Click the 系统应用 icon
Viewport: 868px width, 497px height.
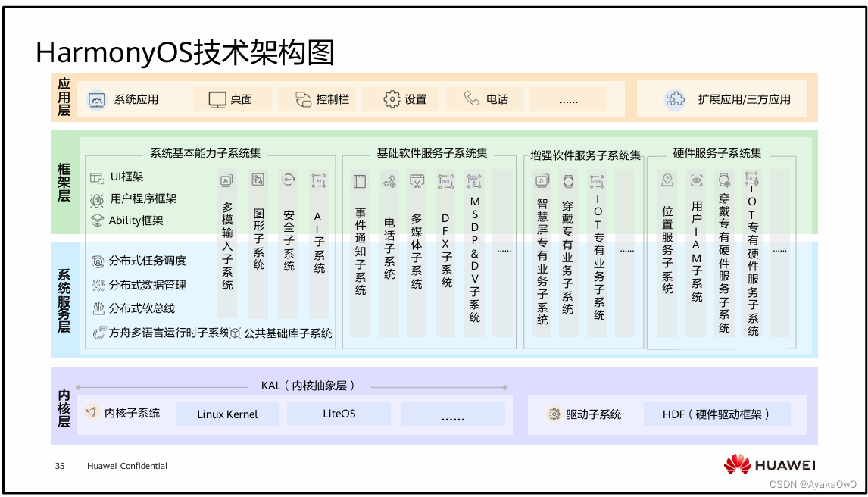96,98
